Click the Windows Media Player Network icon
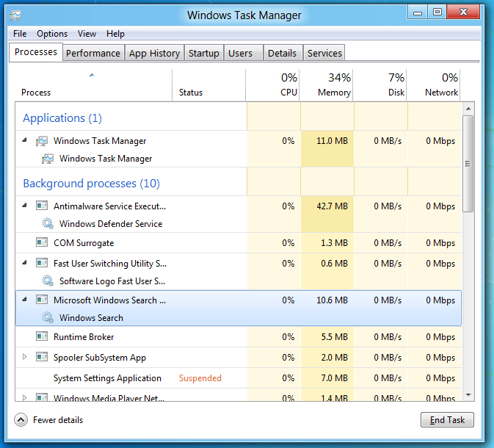 click(x=42, y=397)
